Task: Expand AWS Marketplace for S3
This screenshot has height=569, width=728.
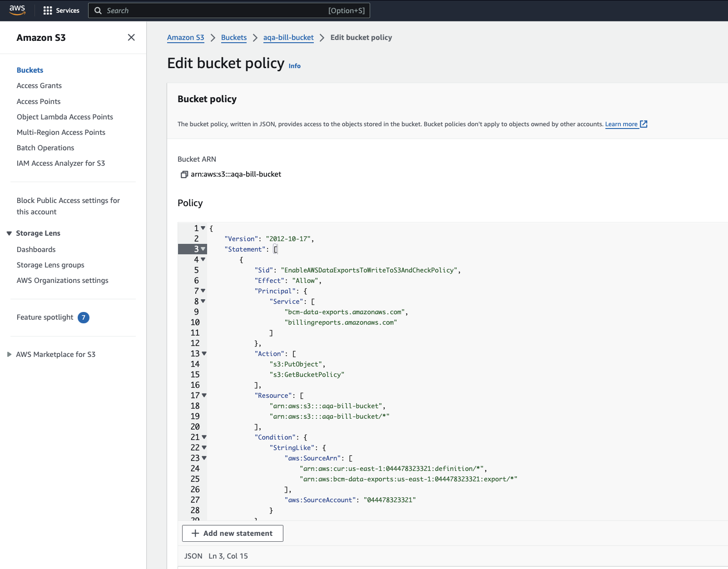Action: pos(9,355)
